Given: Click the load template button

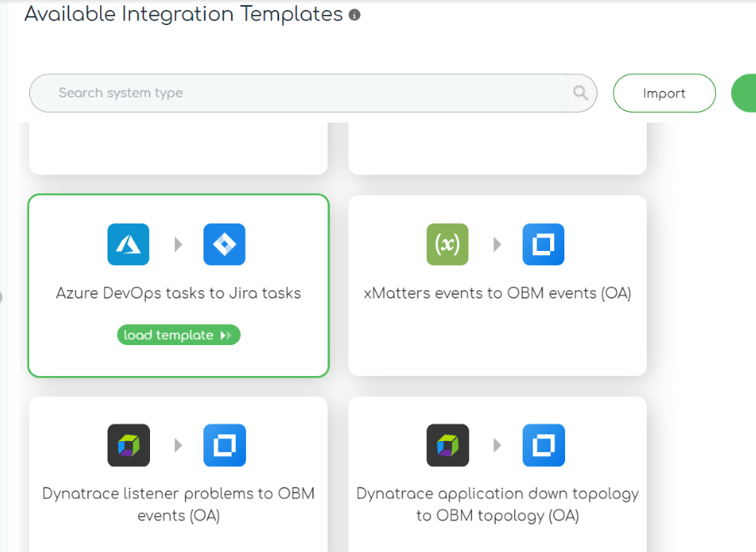Looking at the screenshot, I should pos(178,335).
